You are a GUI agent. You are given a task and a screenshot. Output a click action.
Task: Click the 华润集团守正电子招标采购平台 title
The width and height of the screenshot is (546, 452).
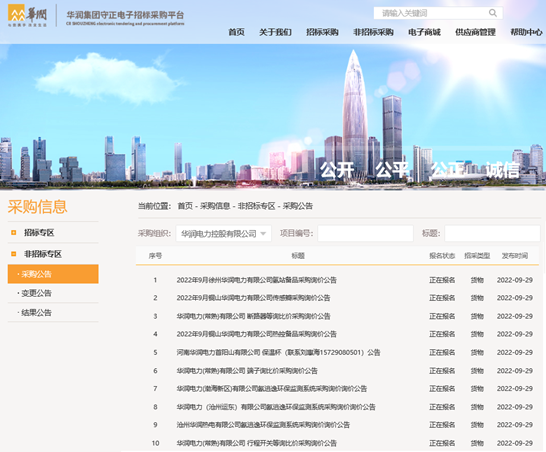(125, 15)
